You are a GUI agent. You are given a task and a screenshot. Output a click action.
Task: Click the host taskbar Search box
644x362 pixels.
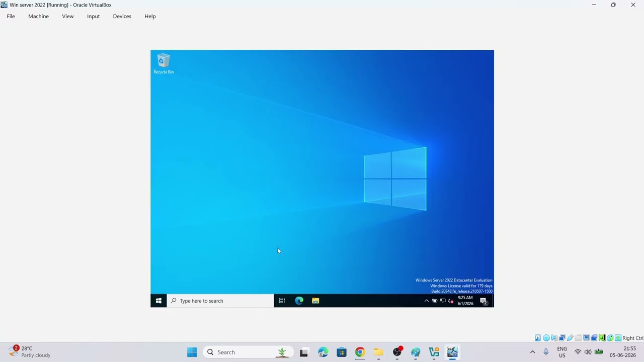coord(247,352)
